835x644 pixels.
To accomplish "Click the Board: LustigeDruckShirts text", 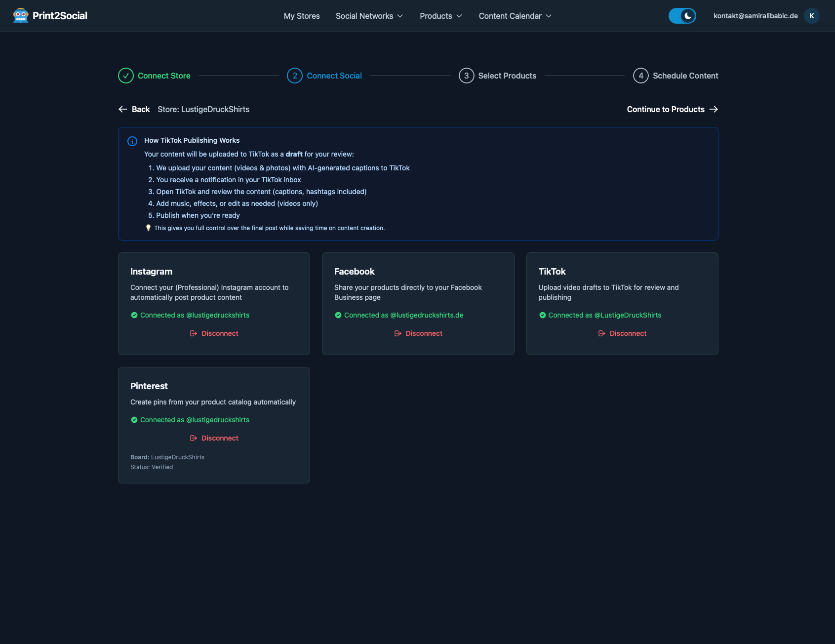I will [x=167, y=457].
